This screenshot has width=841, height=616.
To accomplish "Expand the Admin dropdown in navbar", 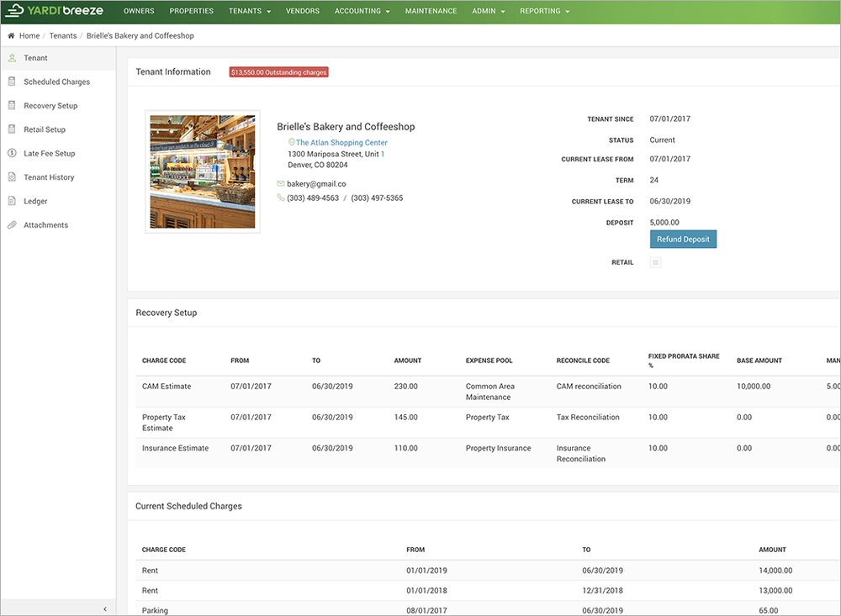I will [488, 11].
